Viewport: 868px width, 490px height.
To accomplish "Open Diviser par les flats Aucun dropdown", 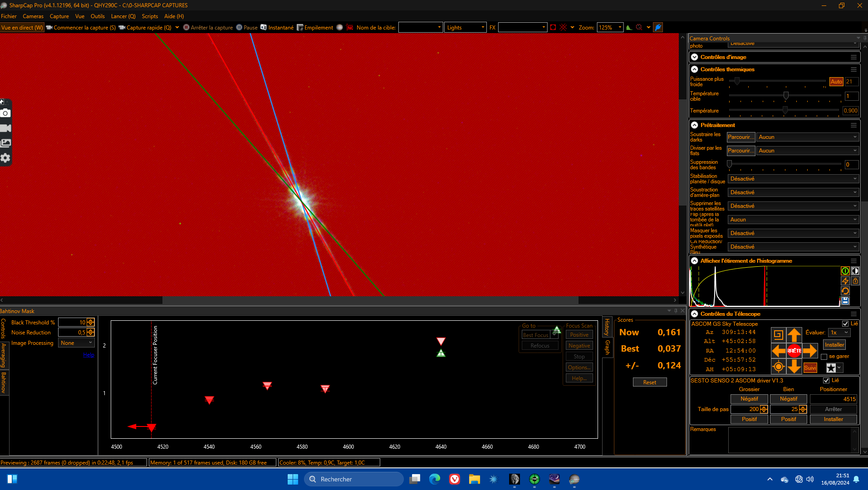I will click(808, 151).
